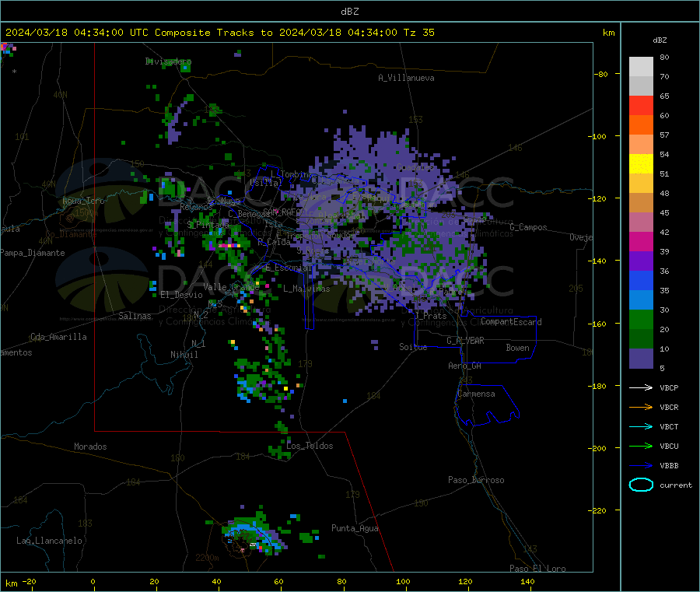The width and height of the screenshot is (700, 592).
Task: Click the 'Tz 35' value in the header
Action: click(419, 33)
